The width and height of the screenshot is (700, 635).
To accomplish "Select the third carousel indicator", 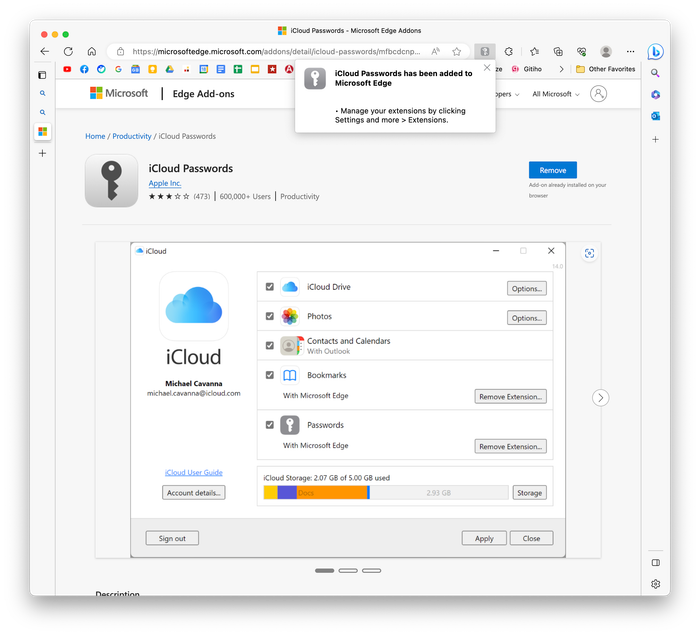I will [x=371, y=571].
